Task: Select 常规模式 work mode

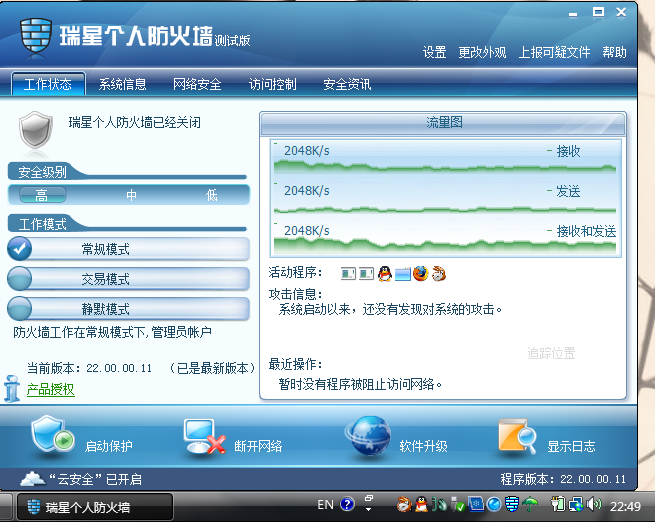Action: point(129,249)
